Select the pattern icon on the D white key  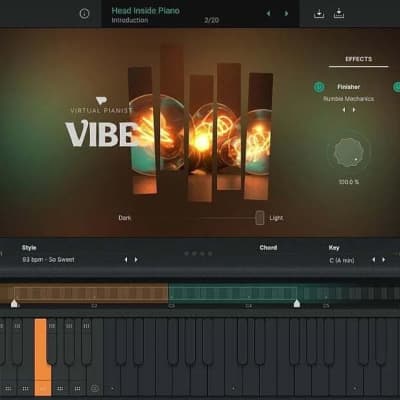click(x=8, y=389)
